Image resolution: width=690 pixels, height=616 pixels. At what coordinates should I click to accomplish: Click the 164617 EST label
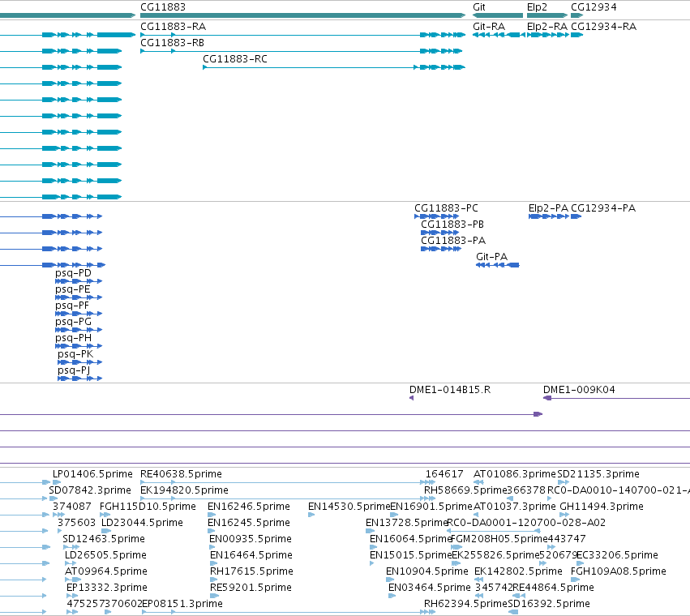click(444, 474)
